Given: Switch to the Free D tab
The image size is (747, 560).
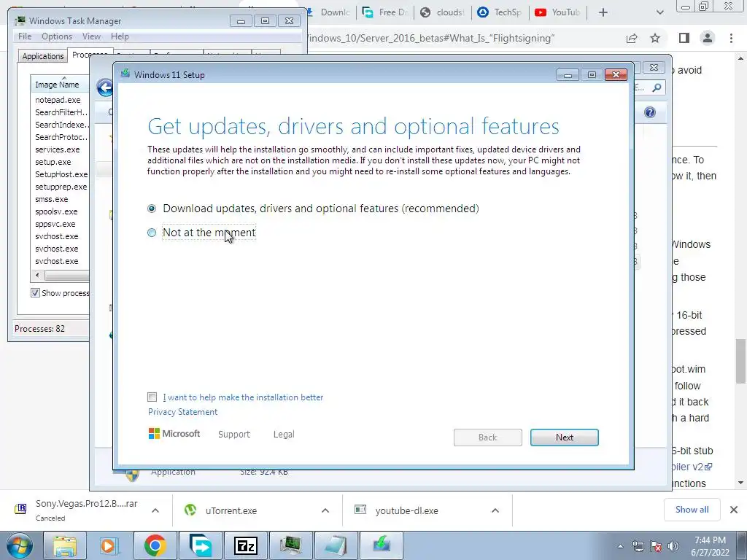Looking at the screenshot, I should [x=385, y=12].
